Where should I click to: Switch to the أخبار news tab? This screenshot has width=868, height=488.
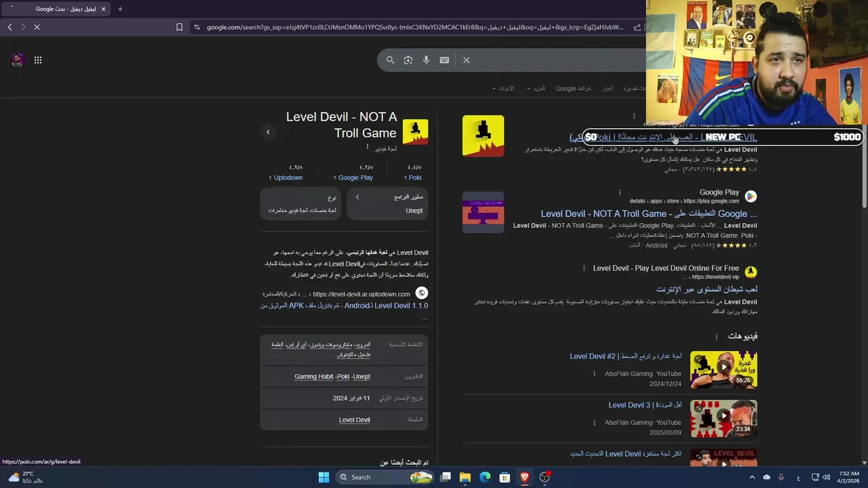(x=608, y=88)
